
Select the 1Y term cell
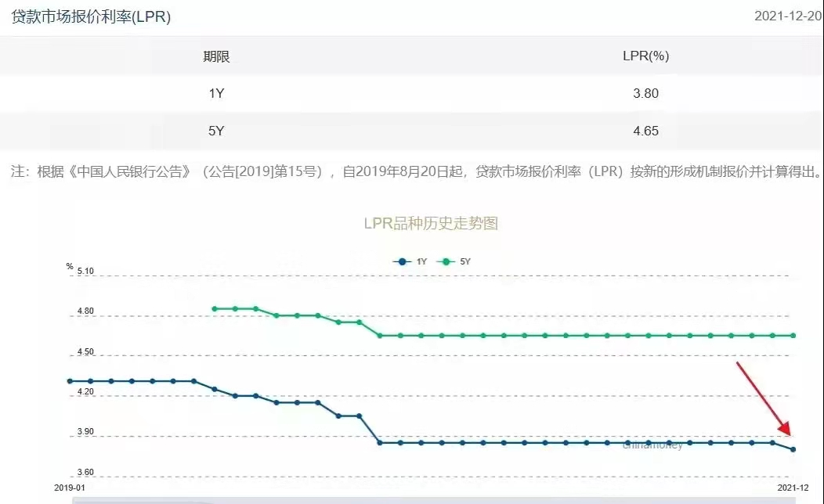tap(216, 93)
